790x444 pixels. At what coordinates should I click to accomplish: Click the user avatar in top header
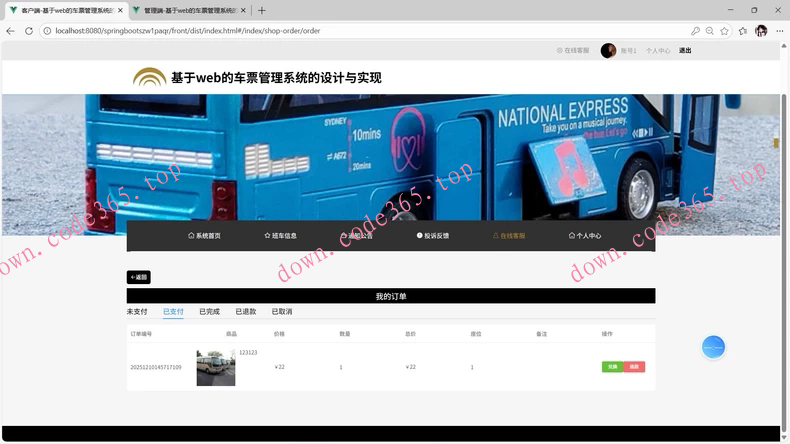[x=608, y=50]
